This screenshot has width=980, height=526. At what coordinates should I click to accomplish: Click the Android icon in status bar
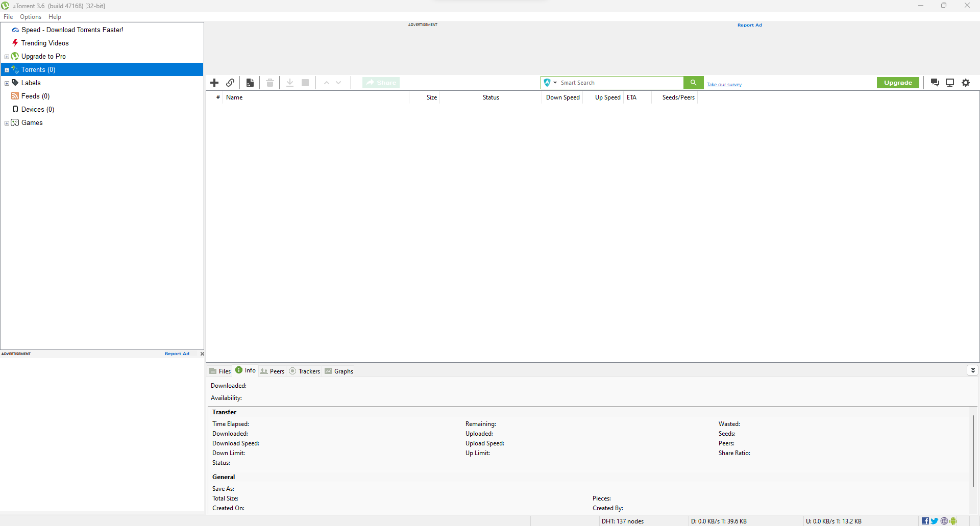[x=953, y=521]
